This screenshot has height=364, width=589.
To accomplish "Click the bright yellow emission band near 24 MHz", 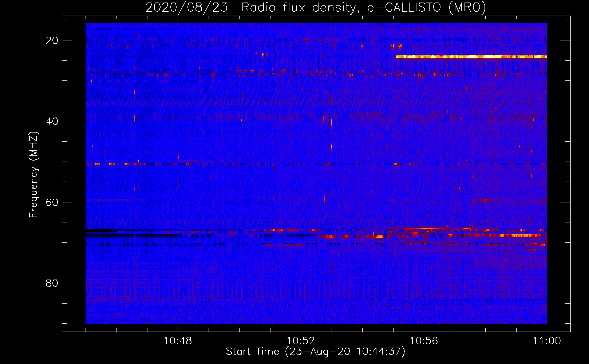I will tap(471, 57).
